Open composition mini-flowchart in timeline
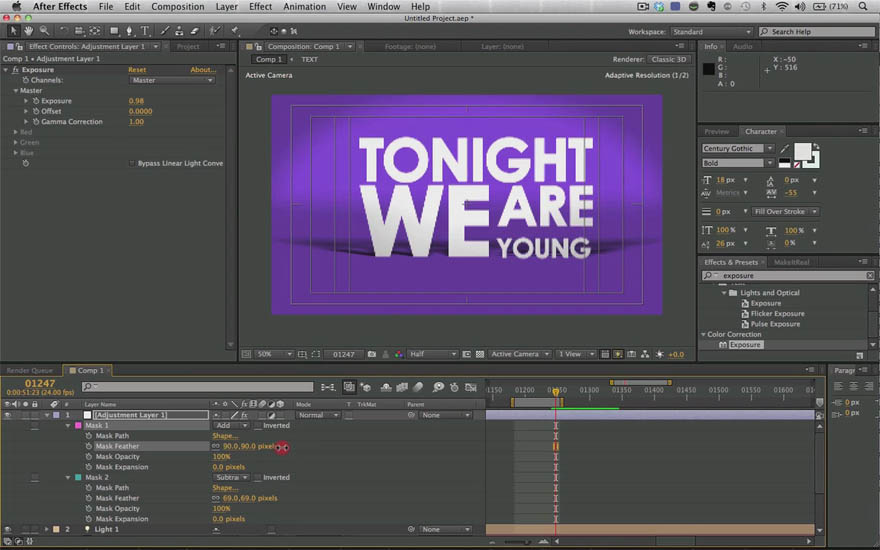This screenshot has height=550, width=880. coord(328,387)
